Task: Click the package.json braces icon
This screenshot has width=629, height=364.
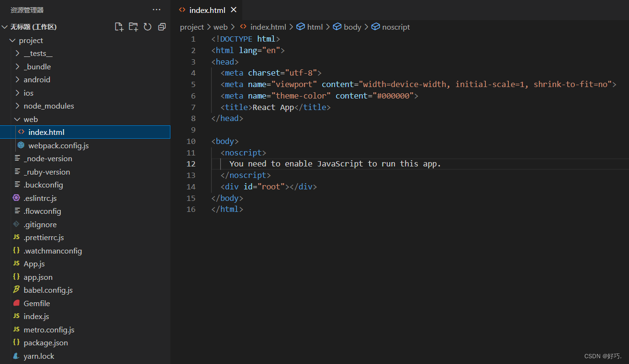Action: point(16,342)
